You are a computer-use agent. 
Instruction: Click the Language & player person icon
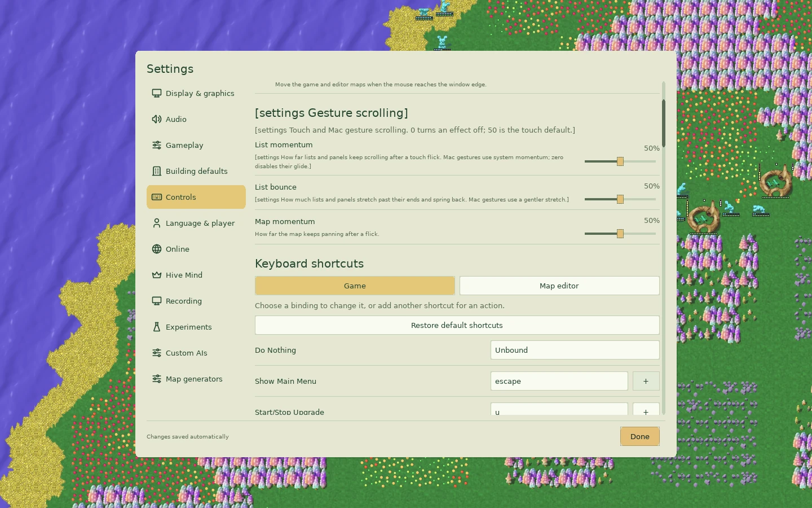157,223
